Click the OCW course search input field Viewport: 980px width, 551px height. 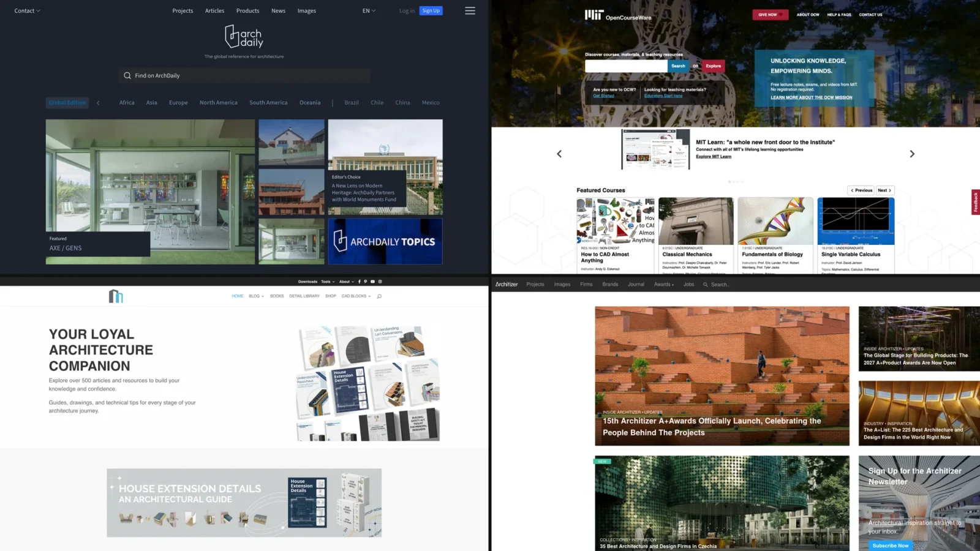tap(626, 66)
